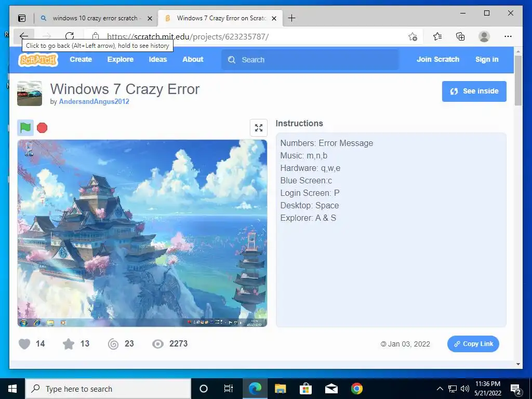Screen dimensions: 532x399
Task: Click Sign in
Action: [487, 59]
